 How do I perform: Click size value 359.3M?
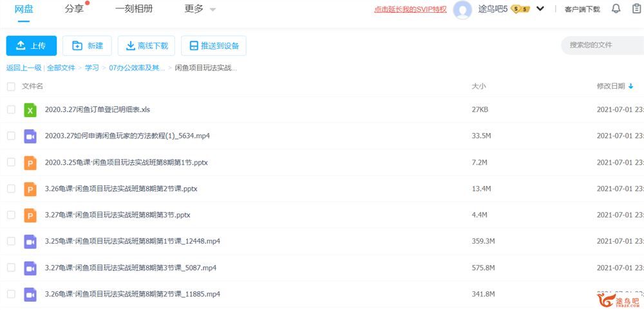[483, 242]
